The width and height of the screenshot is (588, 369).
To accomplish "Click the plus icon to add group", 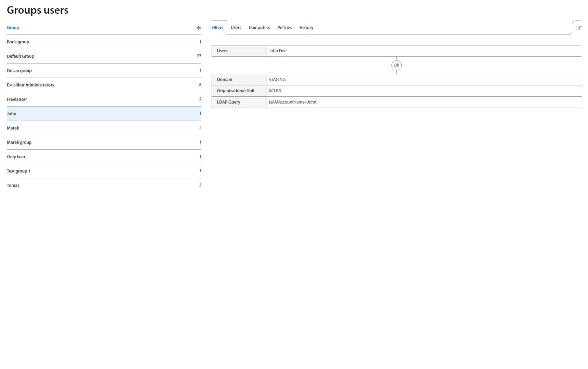I will [198, 28].
